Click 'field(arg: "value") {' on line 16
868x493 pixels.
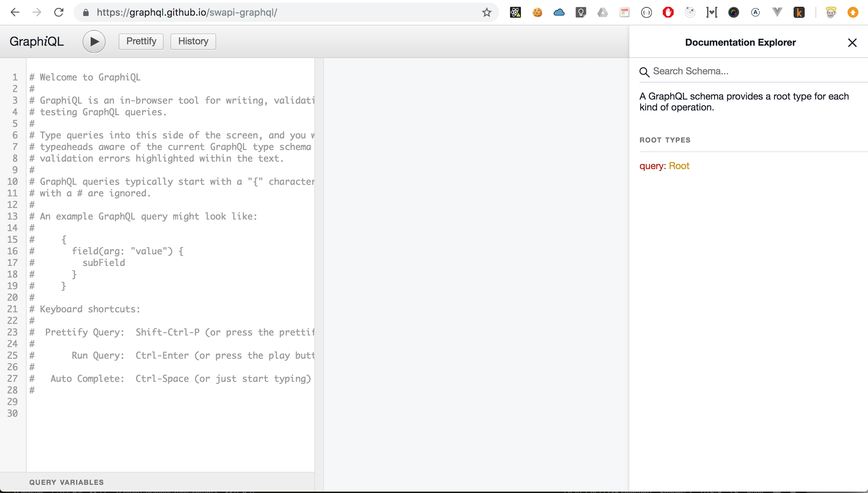pos(128,251)
